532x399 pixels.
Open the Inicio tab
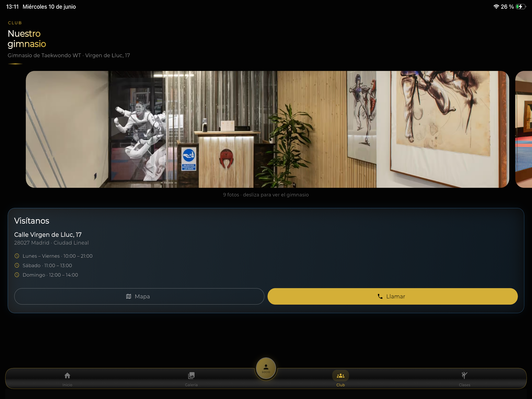pyautogui.click(x=67, y=379)
